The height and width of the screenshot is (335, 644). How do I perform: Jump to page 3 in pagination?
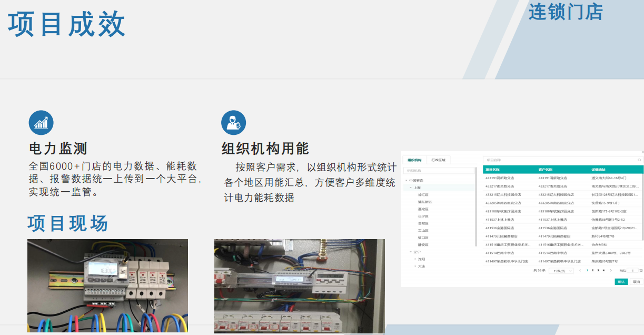click(598, 270)
